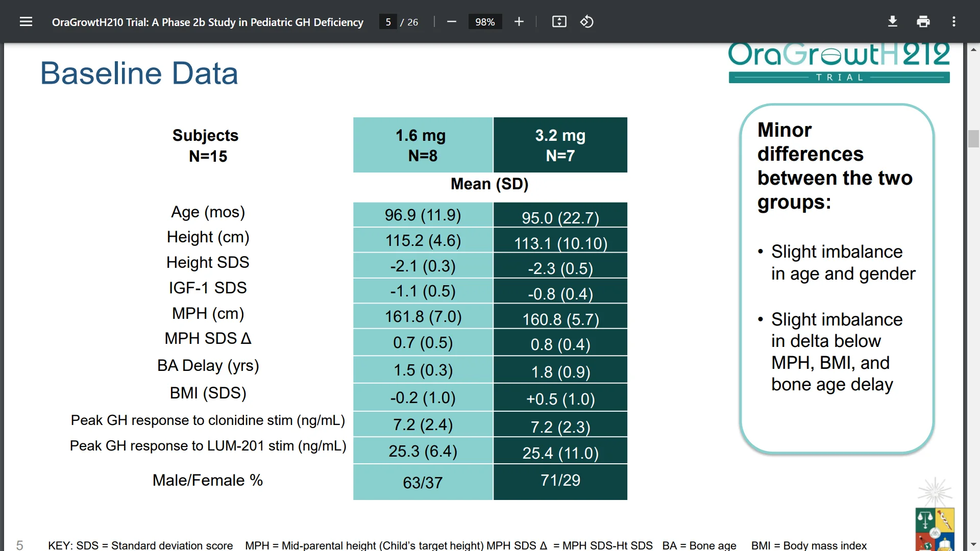Click the MPH (cm) row label
The height and width of the screenshot is (551, 980).
pyautogui.click(x=208, y=313)
